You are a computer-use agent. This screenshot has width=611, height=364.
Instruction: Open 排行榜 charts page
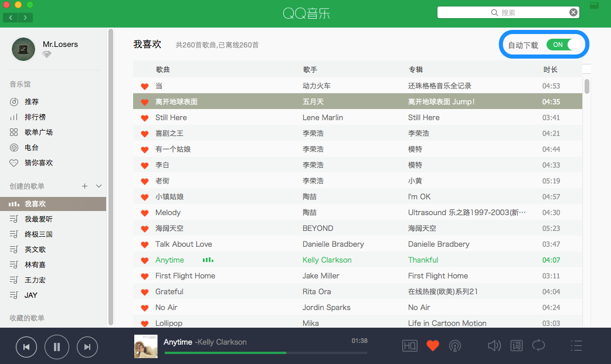coord(35,117)
